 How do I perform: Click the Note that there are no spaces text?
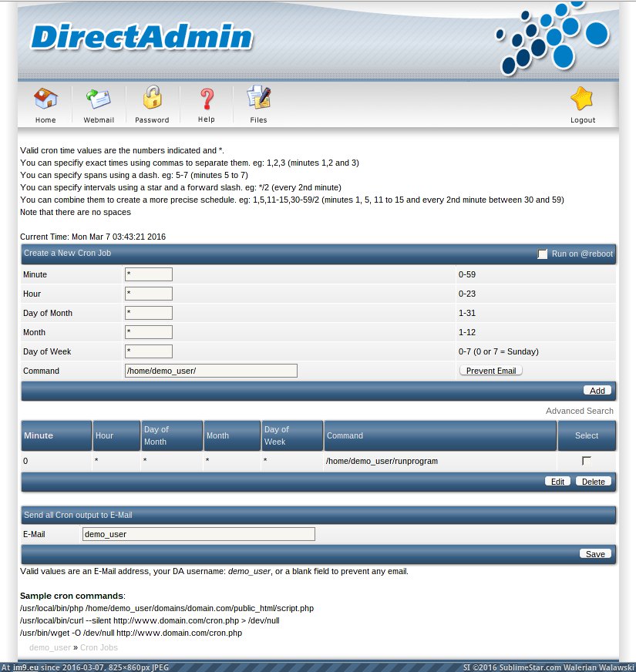pyautogui.click(x=76, y=212)
